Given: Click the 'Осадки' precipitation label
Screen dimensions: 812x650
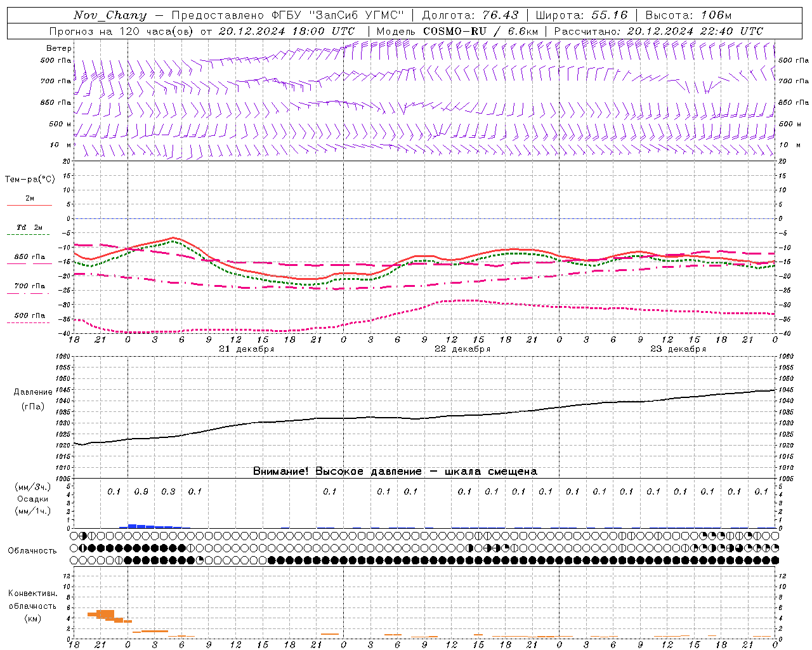Looking at the screenshot, I should (32, 499).
